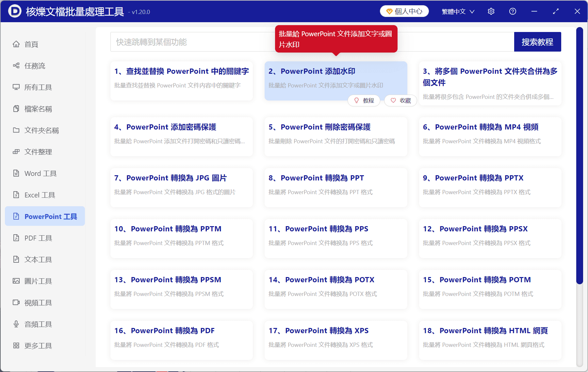Open the 檔案名稱 tool
Image resolution: width=588 pixels, height=372 pixels.
click(38, 109)
